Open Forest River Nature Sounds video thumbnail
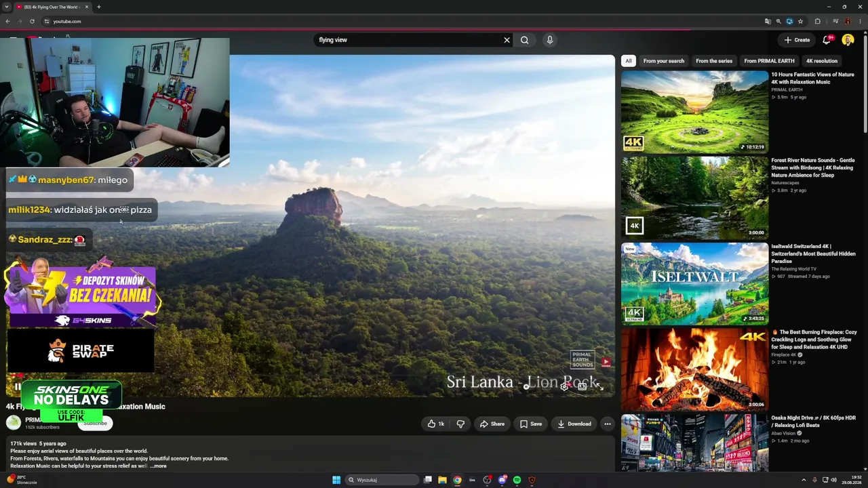The width and height of the screenshot is (868, 488). point(694,198)
